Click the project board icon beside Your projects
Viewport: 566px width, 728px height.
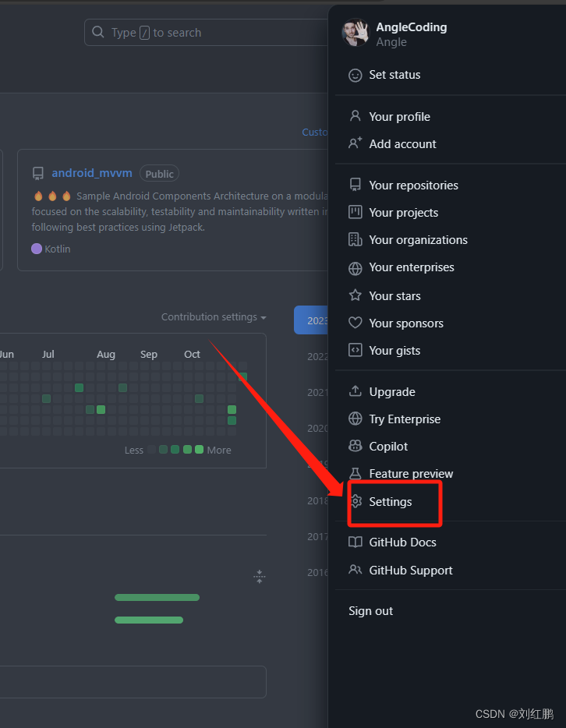pos(356,212)
